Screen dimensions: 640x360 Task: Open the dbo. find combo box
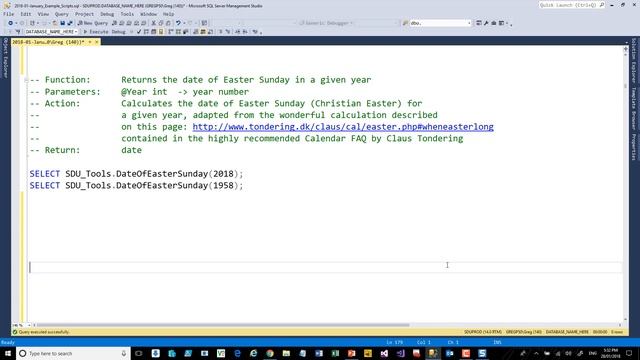pos(440,23)
